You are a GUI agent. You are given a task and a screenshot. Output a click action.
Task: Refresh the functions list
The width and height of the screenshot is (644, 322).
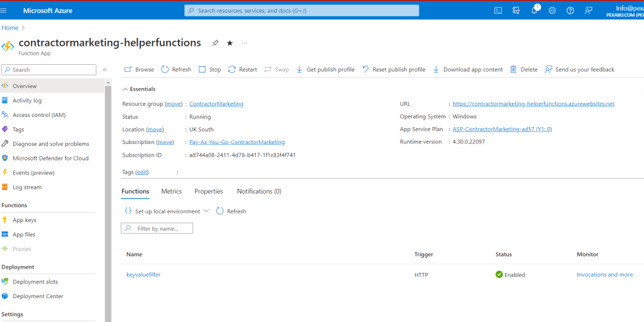click(231, 211)
